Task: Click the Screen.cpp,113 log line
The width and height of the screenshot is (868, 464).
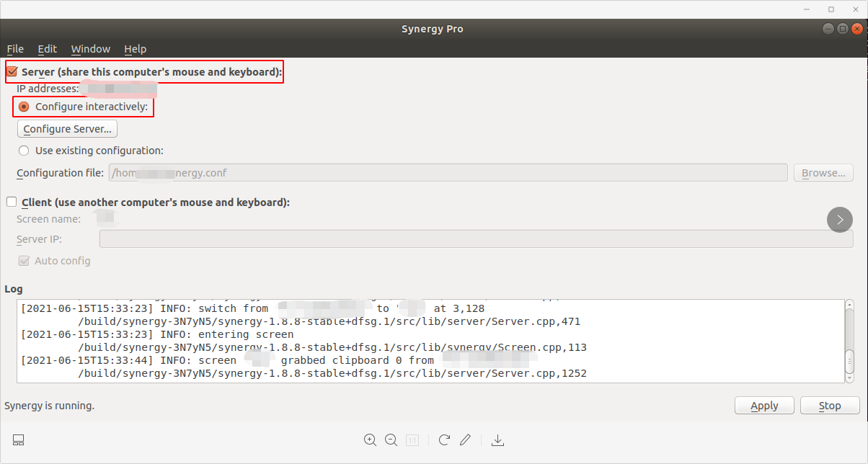Action: pos(332,347)
